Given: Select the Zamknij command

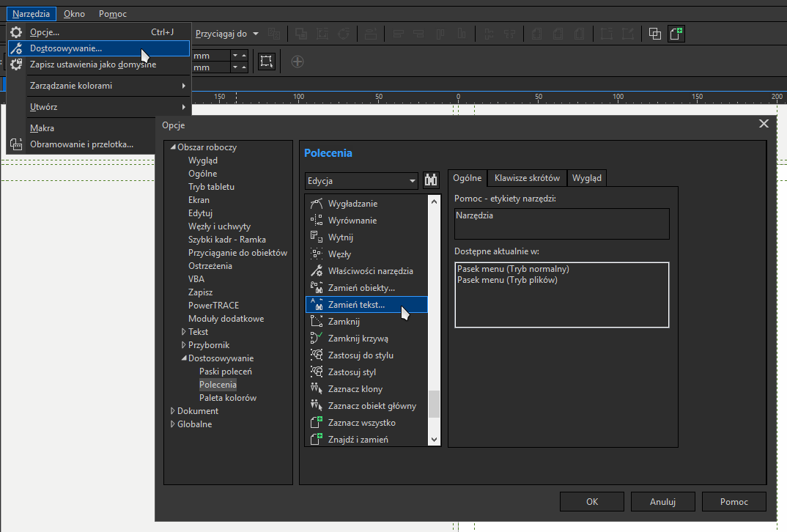Looking at the screenshot, I should (366, 321).
